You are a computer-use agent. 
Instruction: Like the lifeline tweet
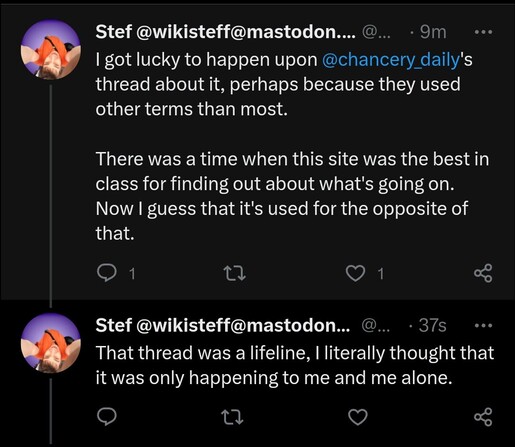(x=358, y=417)
